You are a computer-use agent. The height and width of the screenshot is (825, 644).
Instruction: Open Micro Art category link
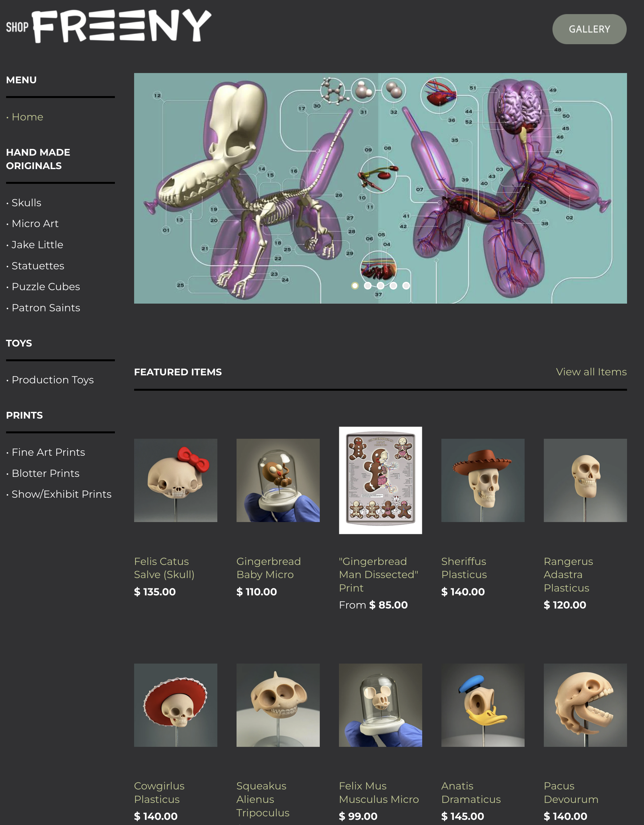[35, 224]
